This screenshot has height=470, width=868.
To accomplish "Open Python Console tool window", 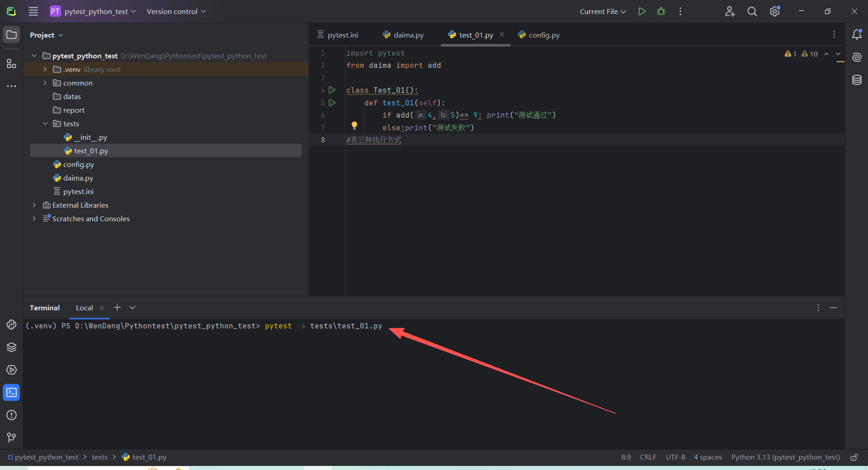I will pos(11,325).
